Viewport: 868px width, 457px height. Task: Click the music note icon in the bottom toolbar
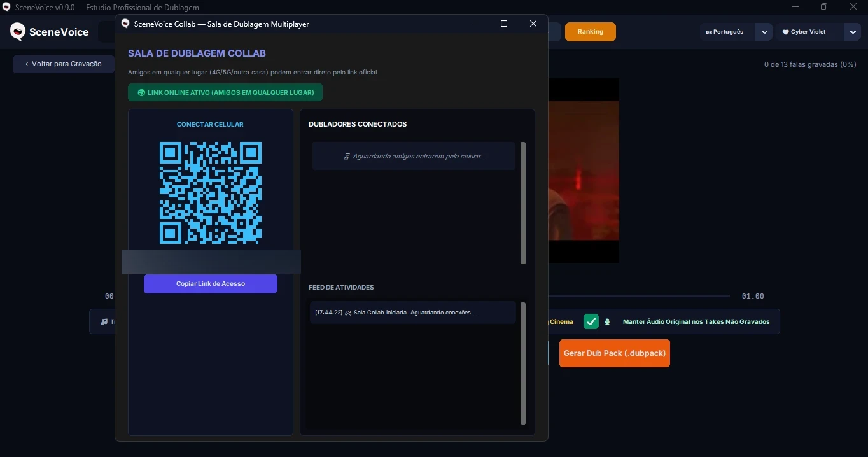[104, 321]
